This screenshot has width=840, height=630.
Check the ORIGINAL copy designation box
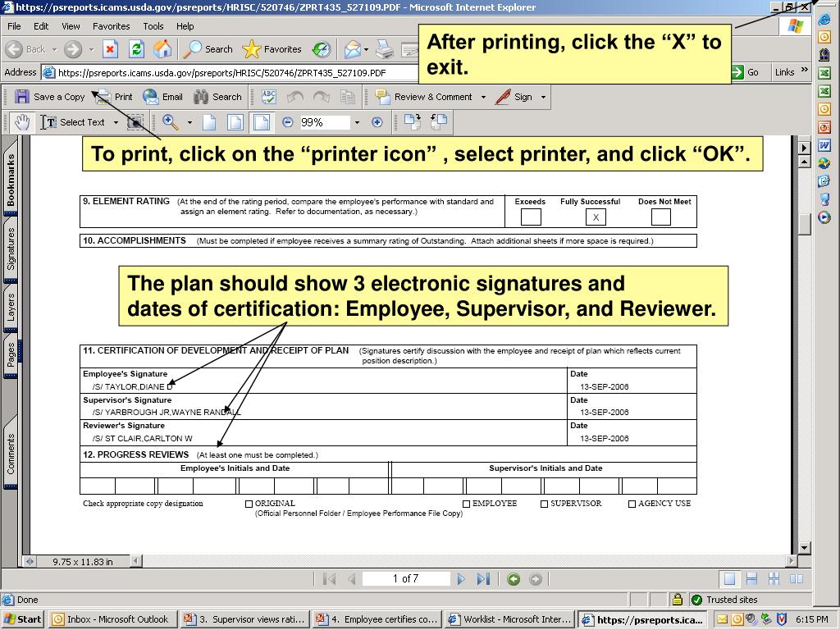pos(249,504)
